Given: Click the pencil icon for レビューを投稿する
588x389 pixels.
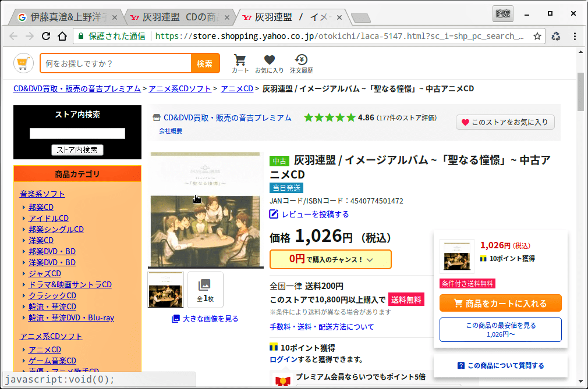Looking at the screenshot, I should click(x=274, y=214).
